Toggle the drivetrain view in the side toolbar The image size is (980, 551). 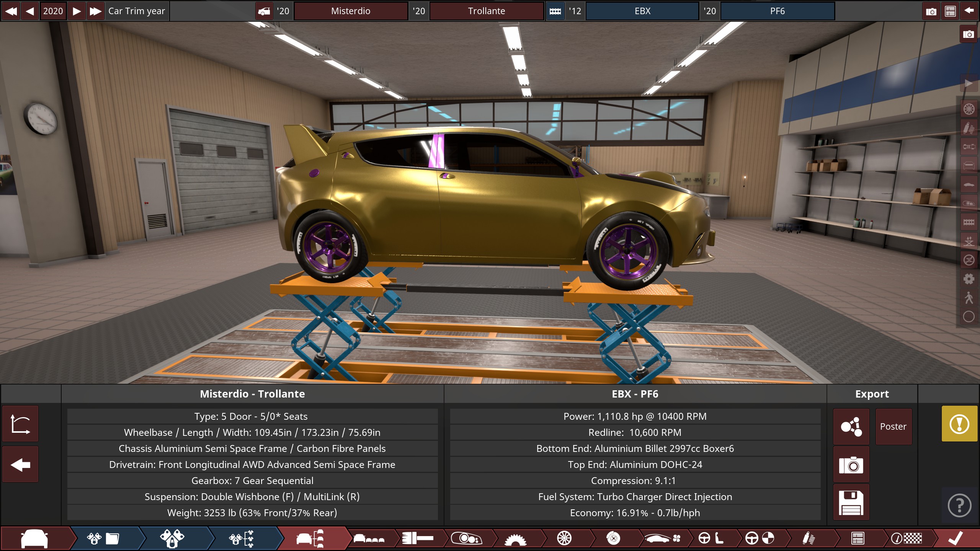coord(969,147)
